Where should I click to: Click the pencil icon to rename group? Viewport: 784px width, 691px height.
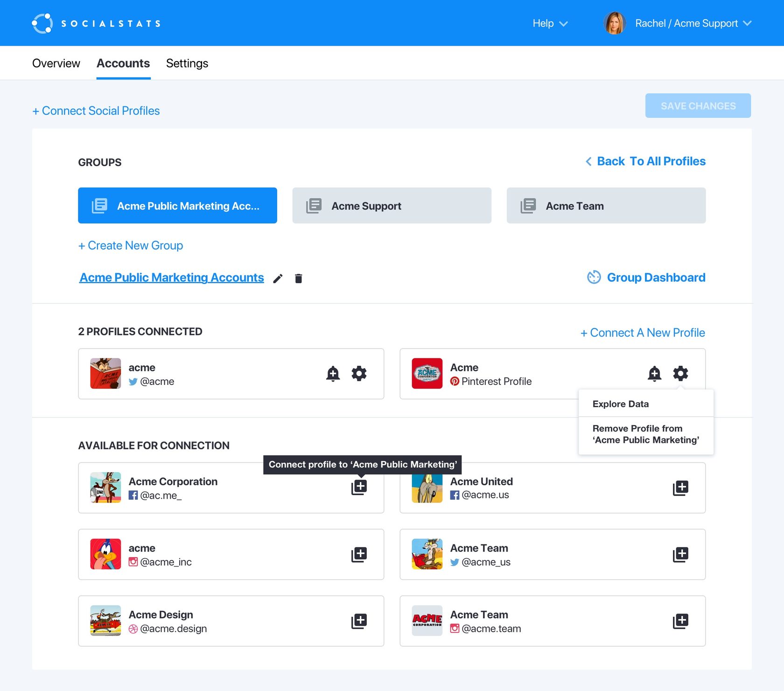[x=278, y=279]
